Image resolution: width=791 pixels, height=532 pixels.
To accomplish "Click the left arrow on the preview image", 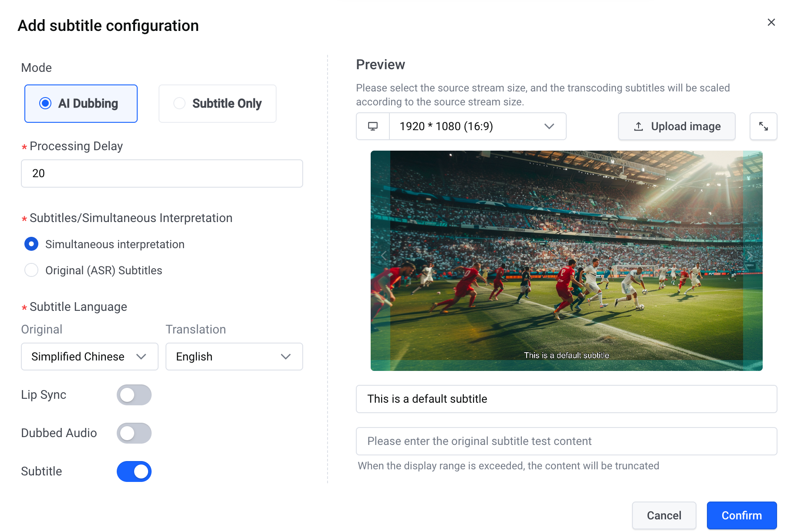I will point(384,256).
